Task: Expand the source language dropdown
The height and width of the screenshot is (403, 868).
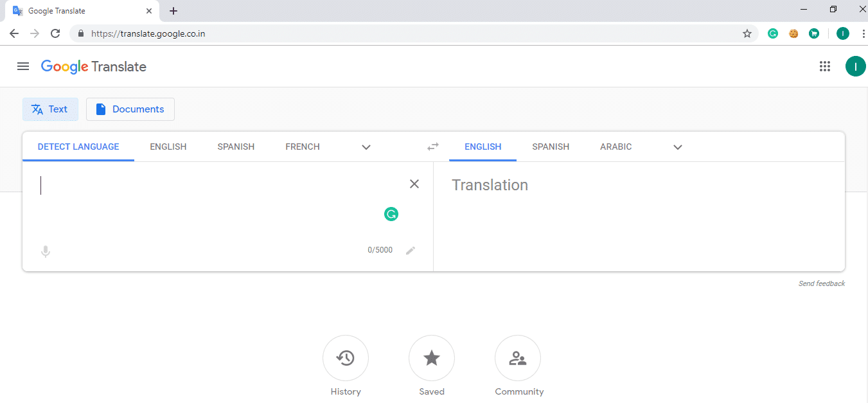Action: pos(366,147)
